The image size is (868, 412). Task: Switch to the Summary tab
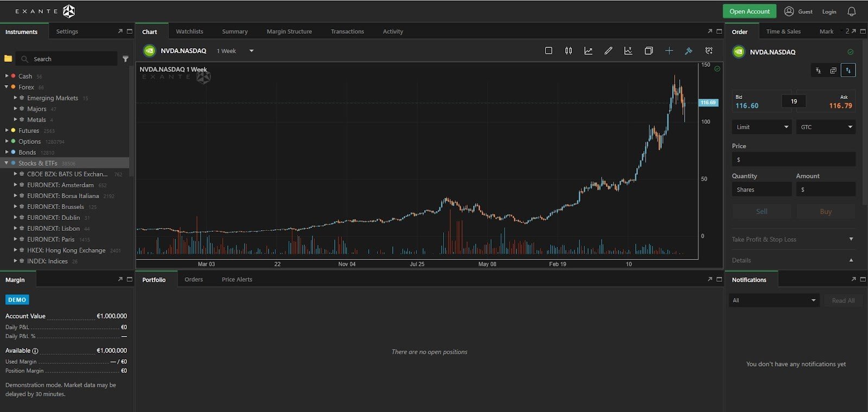coord(235,31)
